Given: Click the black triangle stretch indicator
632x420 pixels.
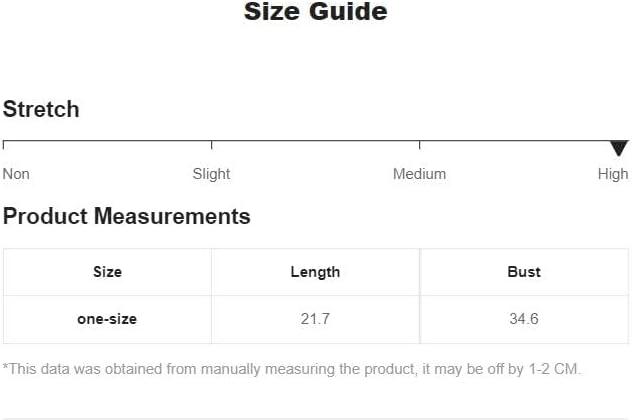Looking at the screenshot, I should (x=619, y=148).
